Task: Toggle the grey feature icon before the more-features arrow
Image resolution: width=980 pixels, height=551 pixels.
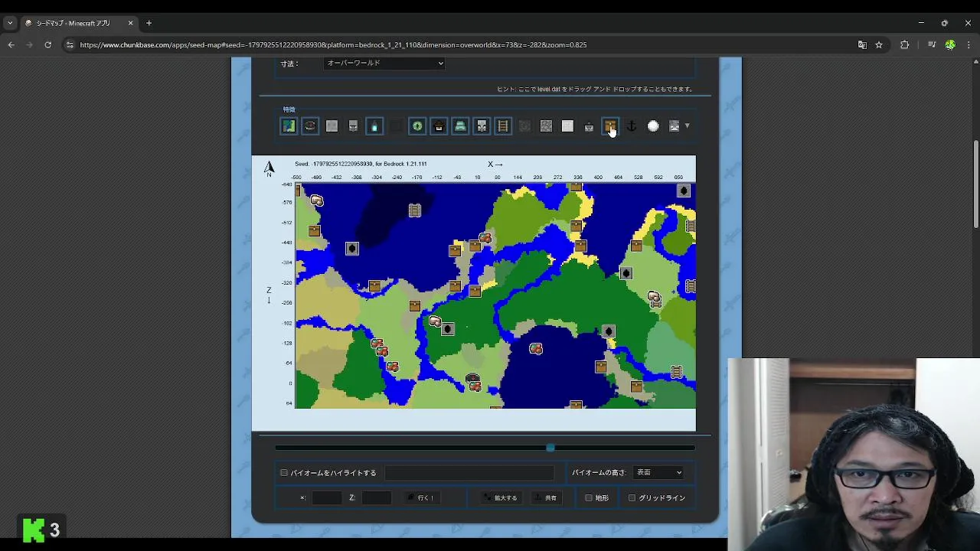Action: (675, 126)
